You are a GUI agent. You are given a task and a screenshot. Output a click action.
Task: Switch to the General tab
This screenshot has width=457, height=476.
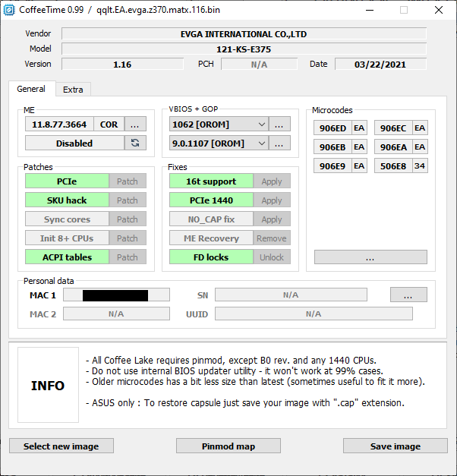(x=31, y=89)
